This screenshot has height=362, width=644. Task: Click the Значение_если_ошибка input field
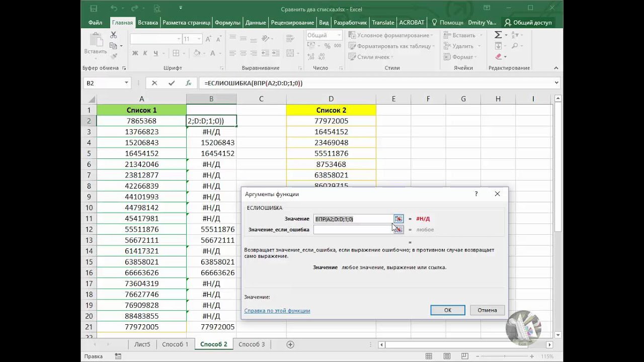353,230
